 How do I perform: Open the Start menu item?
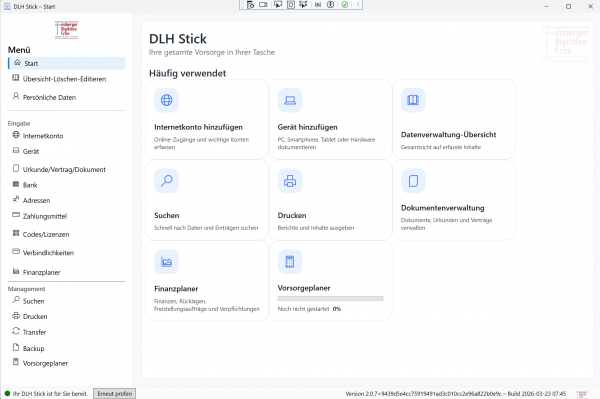(67, 64)
